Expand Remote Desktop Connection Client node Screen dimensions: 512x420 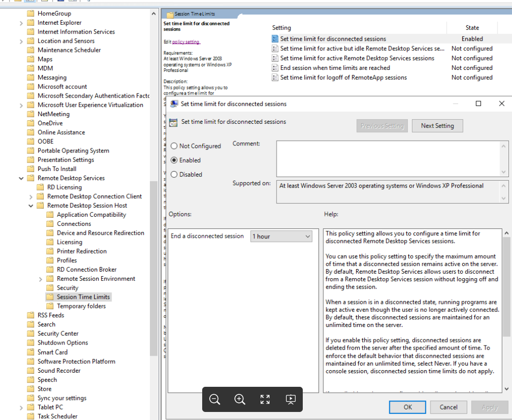point(31,197)
